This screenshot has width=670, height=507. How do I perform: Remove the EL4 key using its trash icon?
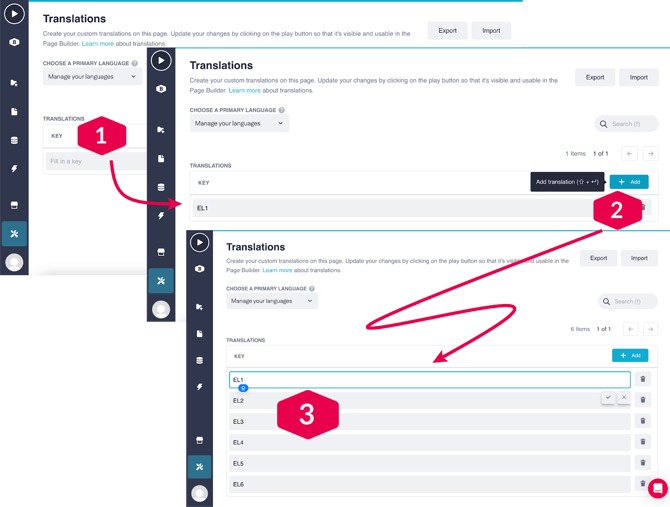point(642,442)
